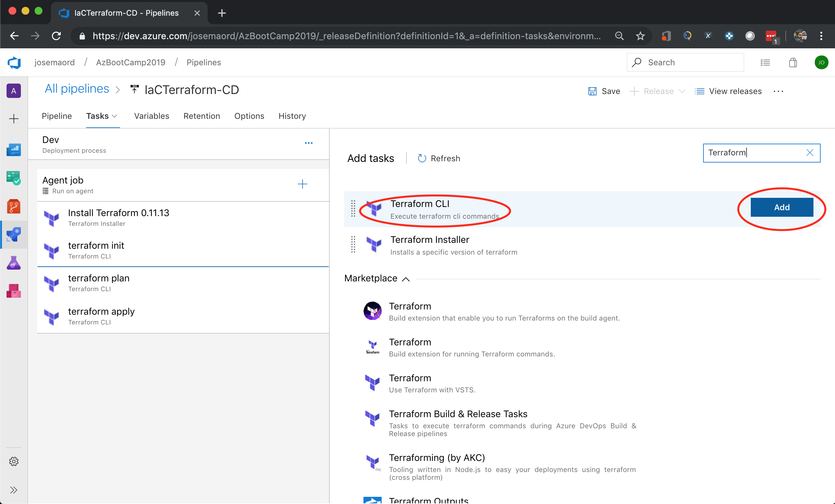Switch to the History tab
This screenshot has height=504, width=835.
pos(292,116)
